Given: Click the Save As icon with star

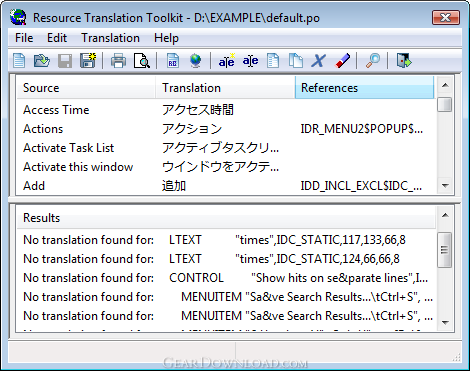Looking at the screenshot, I should pos(88,61).
